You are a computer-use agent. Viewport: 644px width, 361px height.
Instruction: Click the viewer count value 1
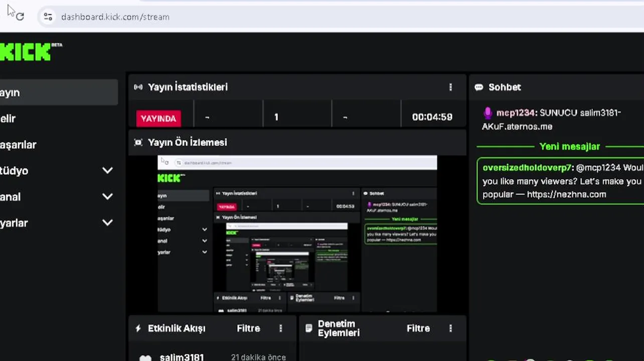(276, 117)
